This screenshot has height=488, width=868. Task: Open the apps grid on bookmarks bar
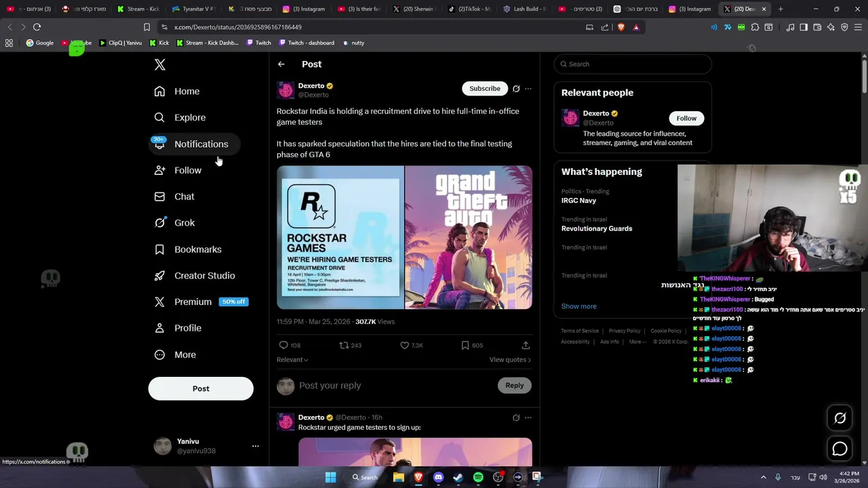coord(9,43)
